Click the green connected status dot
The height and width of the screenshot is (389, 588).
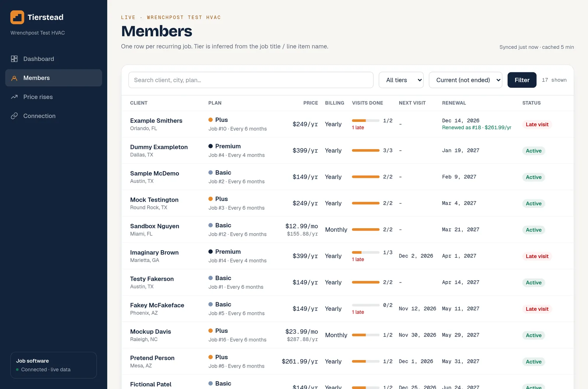coord(17,370)
